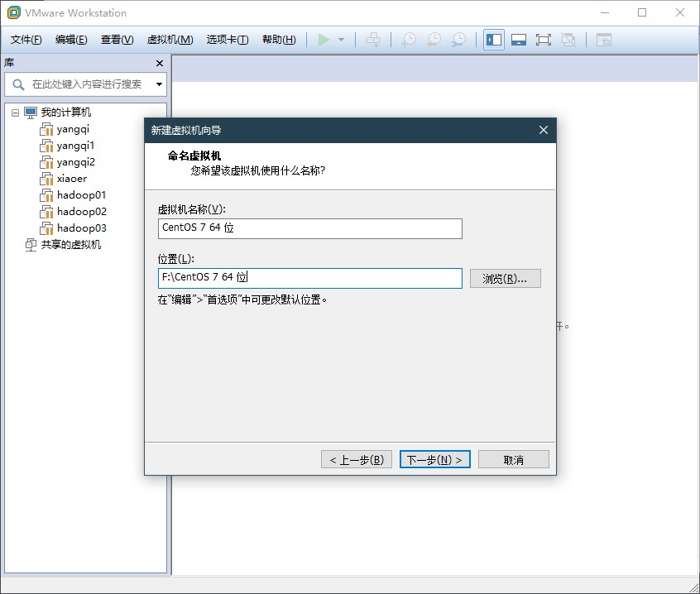Screen dimensions: 700x594
Task: Click the hadoop02 VM icon
Action: 46,212
